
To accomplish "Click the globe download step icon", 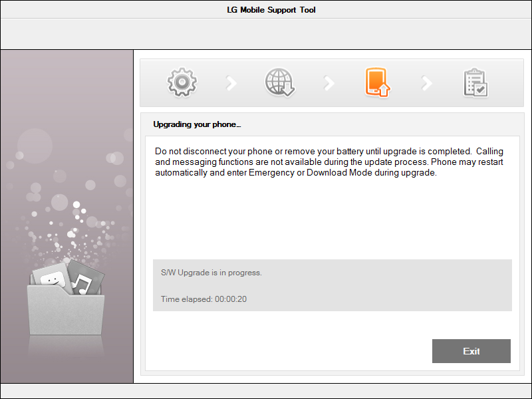I will [279, 82].
